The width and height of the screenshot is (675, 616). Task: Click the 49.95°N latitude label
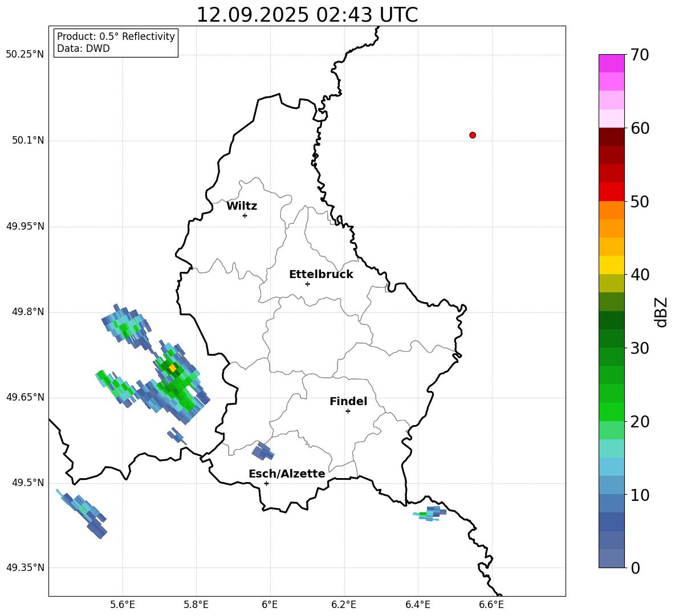tap(26, 226)
